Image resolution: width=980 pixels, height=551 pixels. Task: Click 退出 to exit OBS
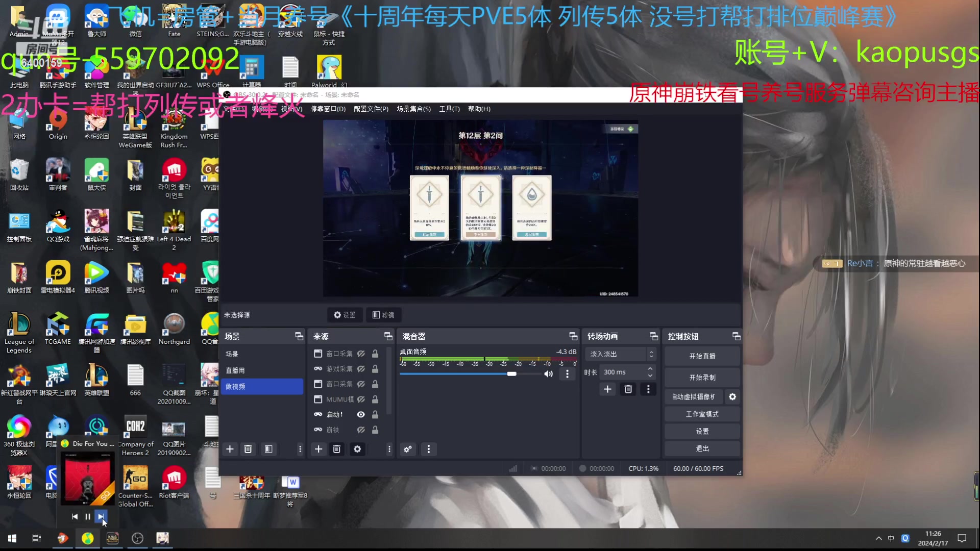(702, 448)
